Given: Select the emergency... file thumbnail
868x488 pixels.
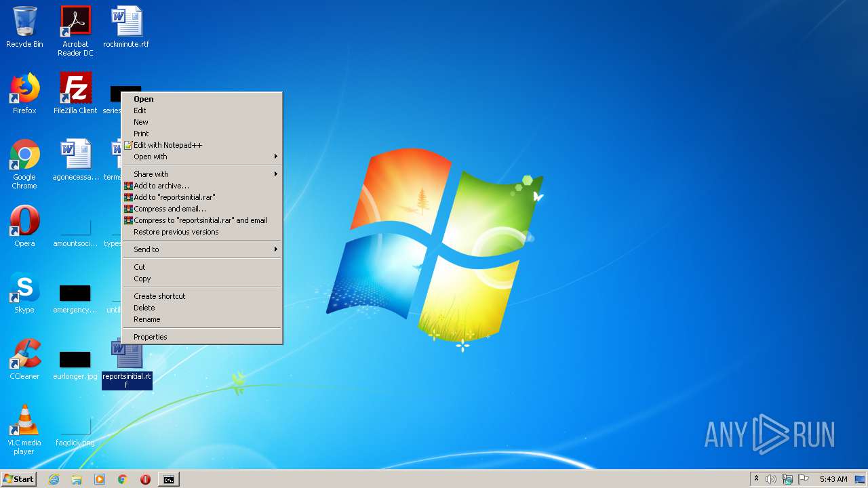Looking at the screenshot, I should point(75,298).
